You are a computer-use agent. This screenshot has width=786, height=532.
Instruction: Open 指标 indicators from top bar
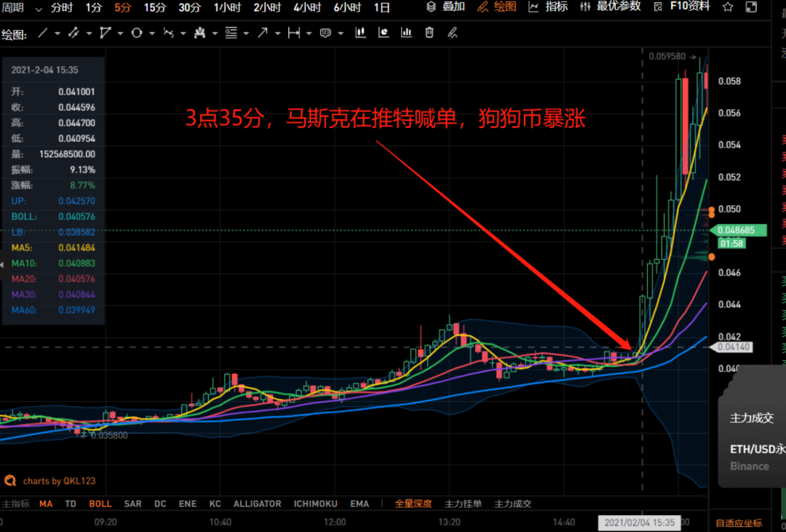(x=549, y=7)
